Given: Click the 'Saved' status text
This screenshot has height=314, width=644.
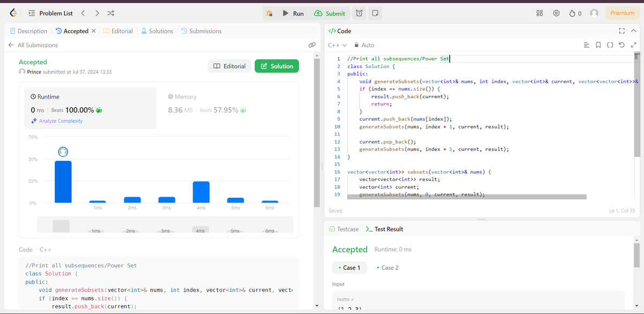Looking at the screenshot, I should [x=335, y=211].
